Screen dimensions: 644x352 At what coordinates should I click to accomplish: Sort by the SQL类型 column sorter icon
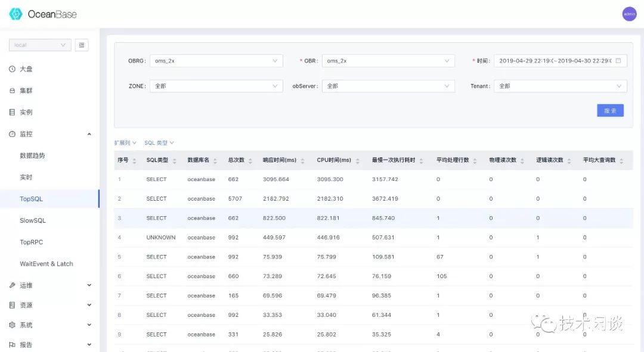(175, 161)
